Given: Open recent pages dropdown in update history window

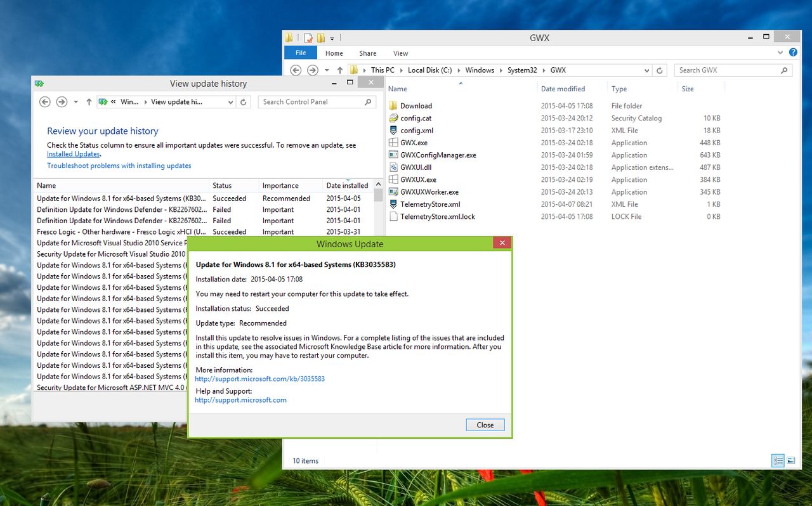Looking at the screenshot, I should [x=75, y=102].
